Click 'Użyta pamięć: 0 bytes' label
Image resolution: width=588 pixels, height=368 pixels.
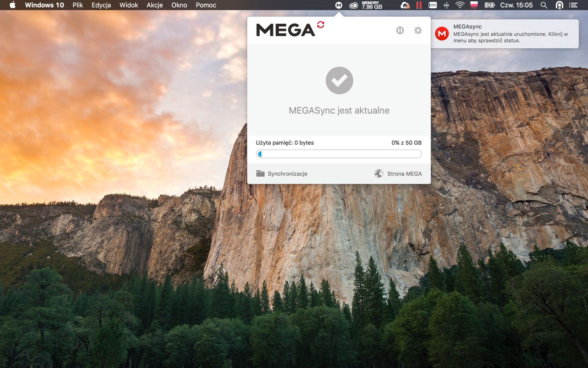[285, 143]
